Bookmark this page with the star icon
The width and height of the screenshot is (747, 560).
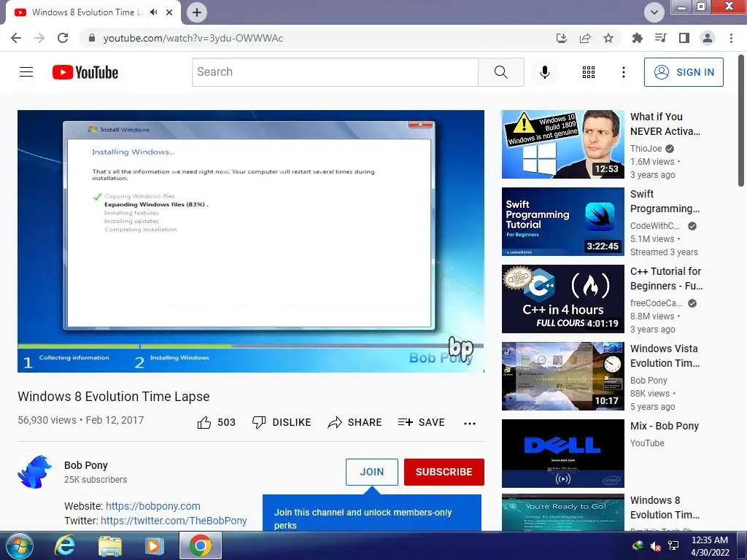coord(608,38)
